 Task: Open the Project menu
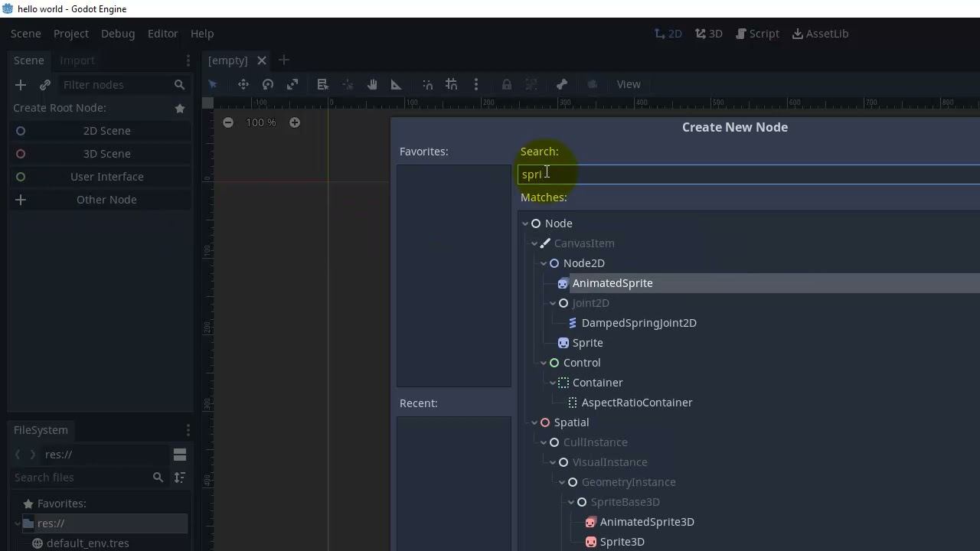pyautogui.click(x=71, y=34)
